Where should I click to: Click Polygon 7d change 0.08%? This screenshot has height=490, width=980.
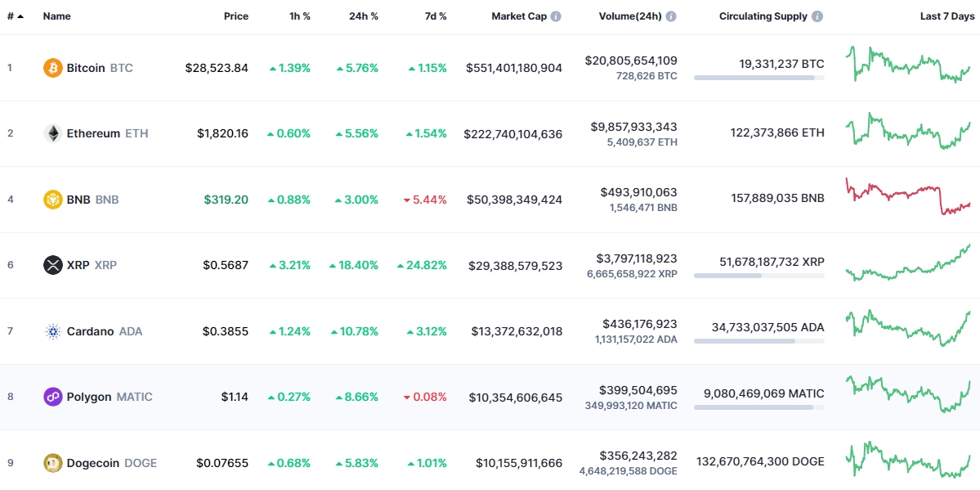425,397
